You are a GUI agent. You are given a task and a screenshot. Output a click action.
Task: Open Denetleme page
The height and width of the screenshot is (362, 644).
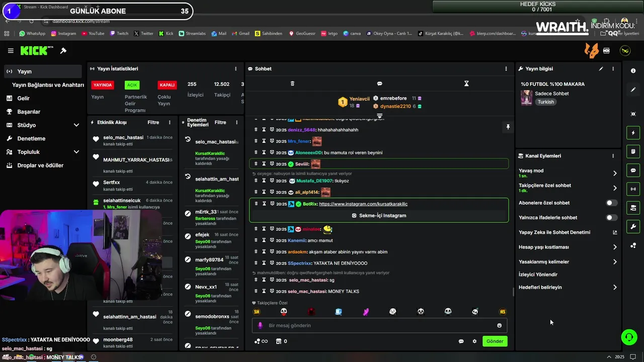pyautogui.click(x=31, y=138)
